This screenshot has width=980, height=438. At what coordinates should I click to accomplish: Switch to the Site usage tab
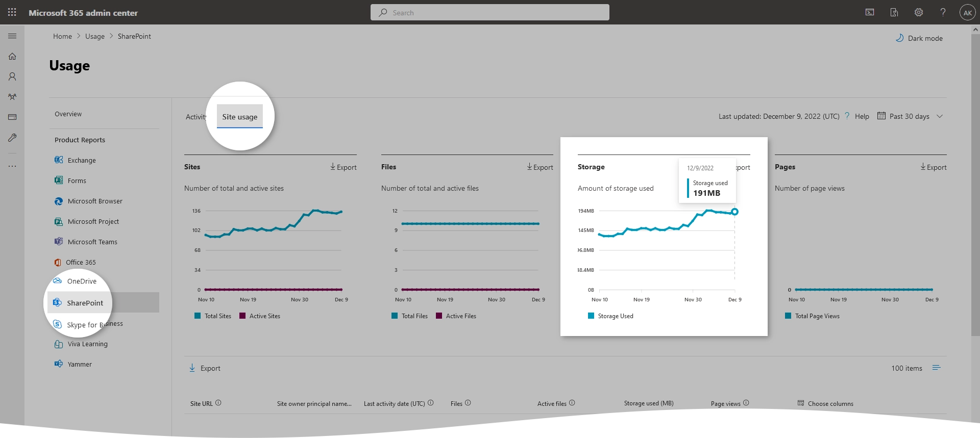click(x=240, y=117)
